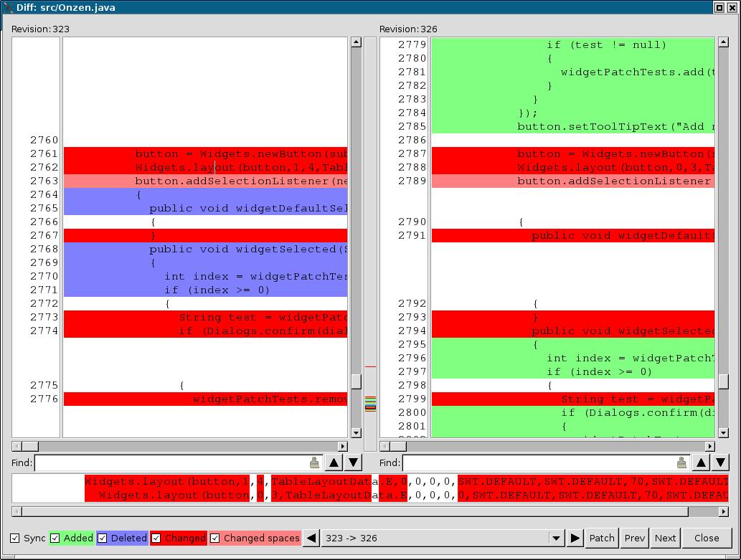Screen dimensions: 741x560
Task: Toggle the Changed checkbox
Action: pyautogui.click(x=156, y=538)
